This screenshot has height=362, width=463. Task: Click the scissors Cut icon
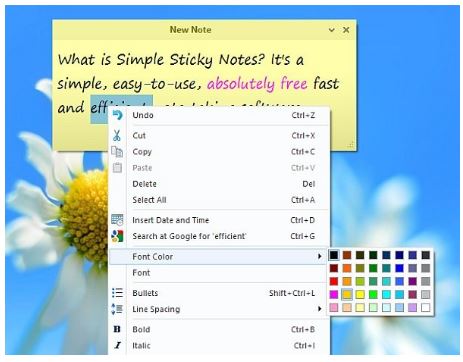(117, 135)
